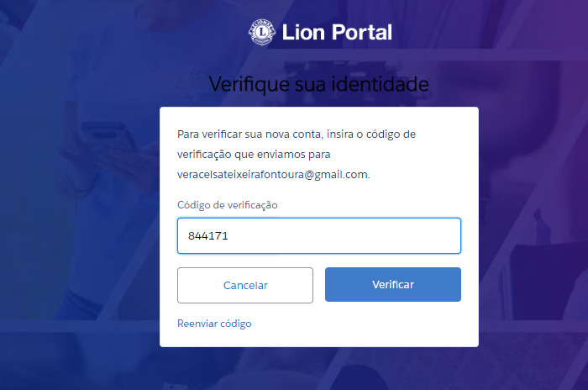This screenshot has width=588, height=390.
Task: Click the Lions Club emblem logo
Action: click(262, 32)
